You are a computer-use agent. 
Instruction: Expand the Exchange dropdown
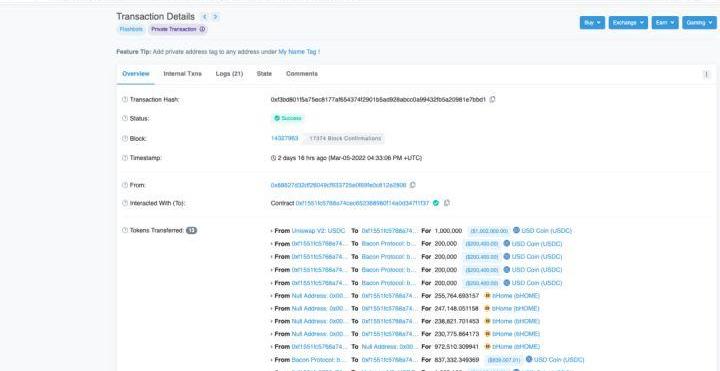click(x=628, y=22)
